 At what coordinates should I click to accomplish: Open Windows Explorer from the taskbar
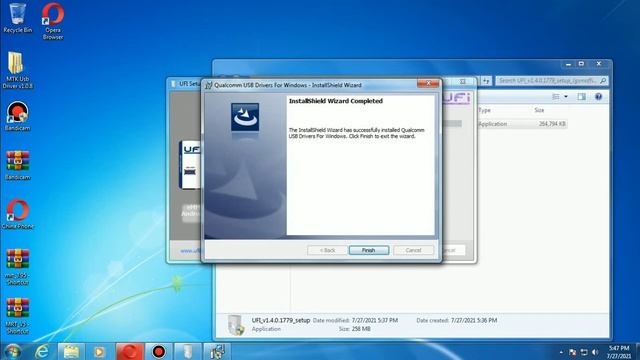[71, 351]
